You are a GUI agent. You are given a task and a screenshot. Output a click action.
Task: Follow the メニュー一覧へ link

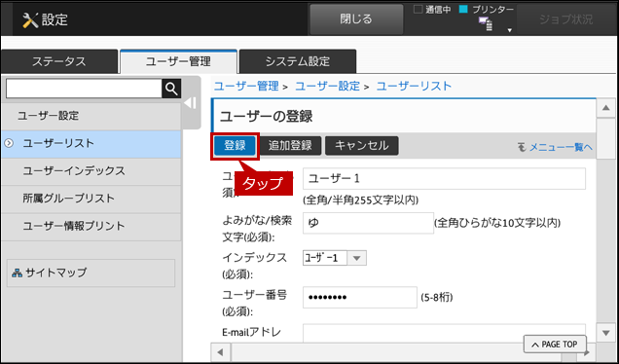(561, 147)
